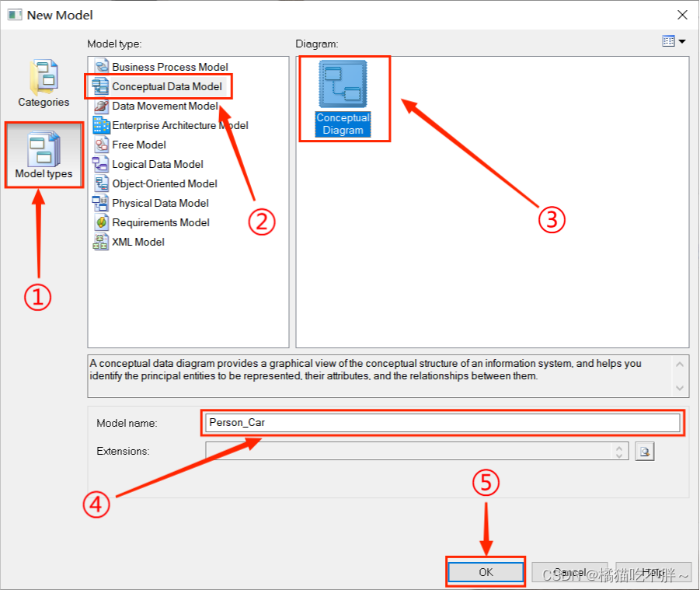Click the XML Model icon
Image resolution: width=700 pixels, height=590 pixels.
tap(100, 242)
